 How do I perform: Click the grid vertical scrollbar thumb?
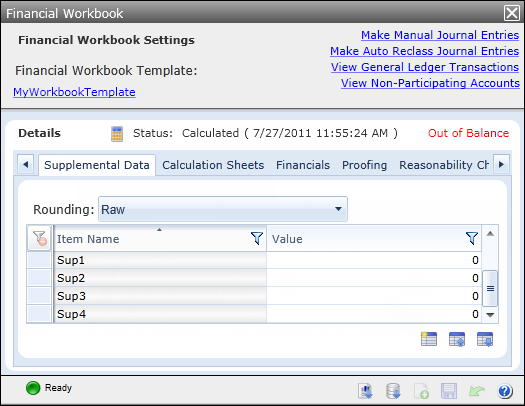490,288
